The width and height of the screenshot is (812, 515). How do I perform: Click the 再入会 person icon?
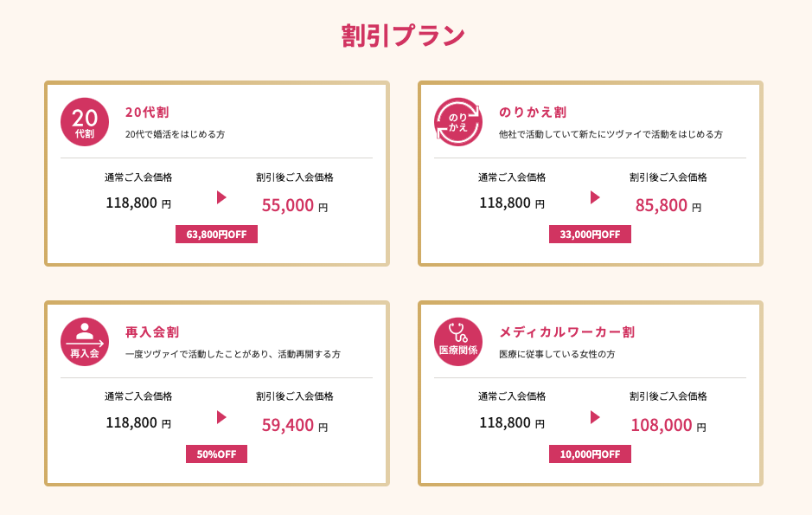[85, 341]
